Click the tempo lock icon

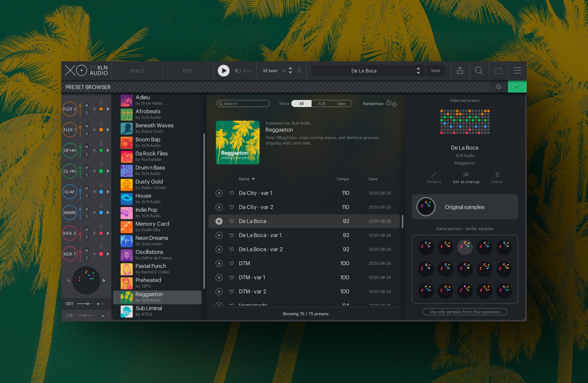pyautogui.click(x=299, y=70)
